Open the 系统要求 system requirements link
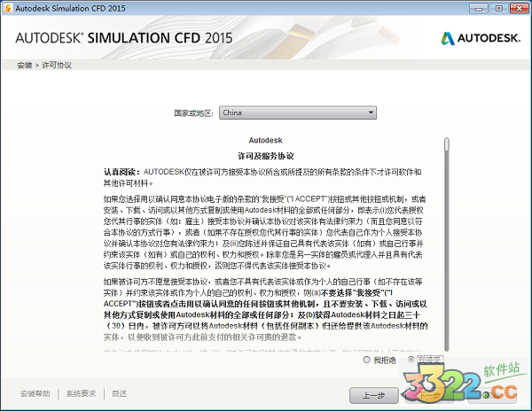Image resolution: width=532 pixels, height=411 pixels. coord(81,393)
